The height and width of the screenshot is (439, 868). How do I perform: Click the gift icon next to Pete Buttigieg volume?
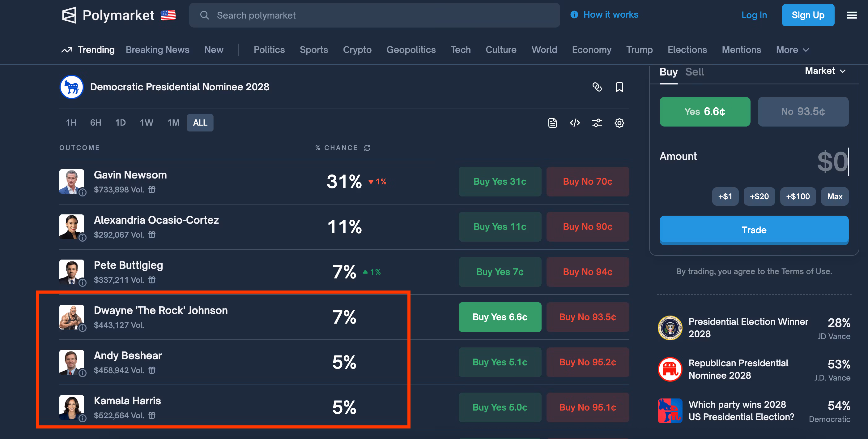(x=152, y=280)
